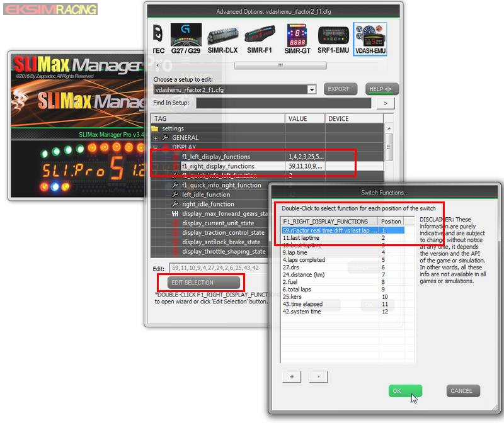Viewport: 504px width, 423px height.
Task: Click the TAG column header
Action: tap(218, 118)
